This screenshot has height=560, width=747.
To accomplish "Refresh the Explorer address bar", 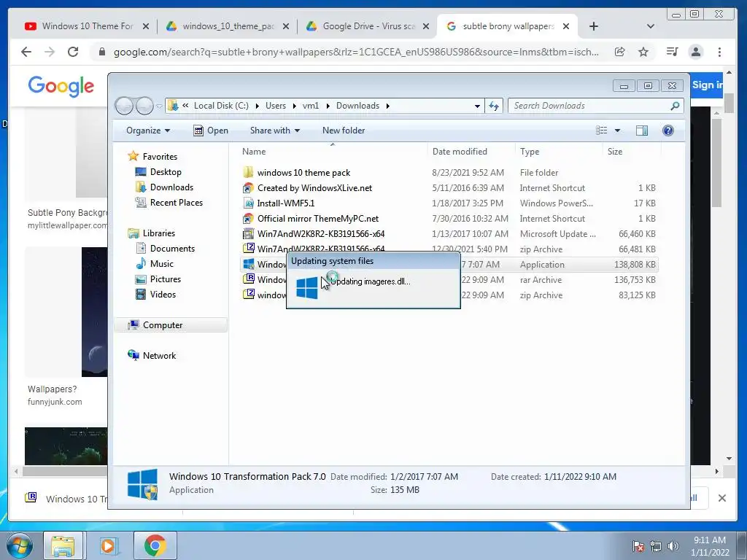I will tap(494, 106).
